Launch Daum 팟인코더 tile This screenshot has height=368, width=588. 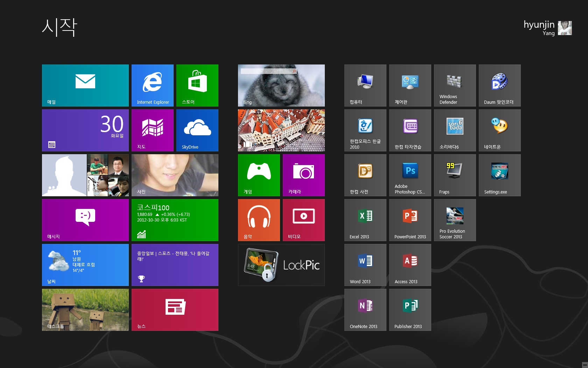click(x=500, y=86)
